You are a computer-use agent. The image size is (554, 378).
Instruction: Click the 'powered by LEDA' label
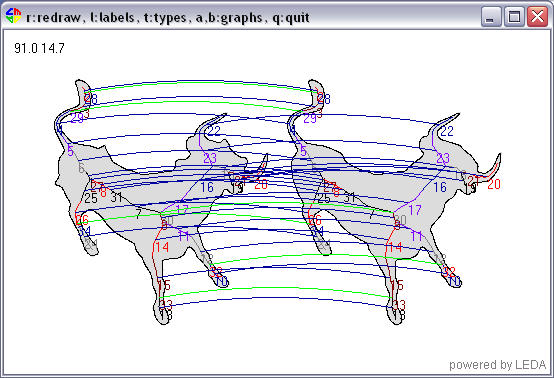tap(497, 365)
